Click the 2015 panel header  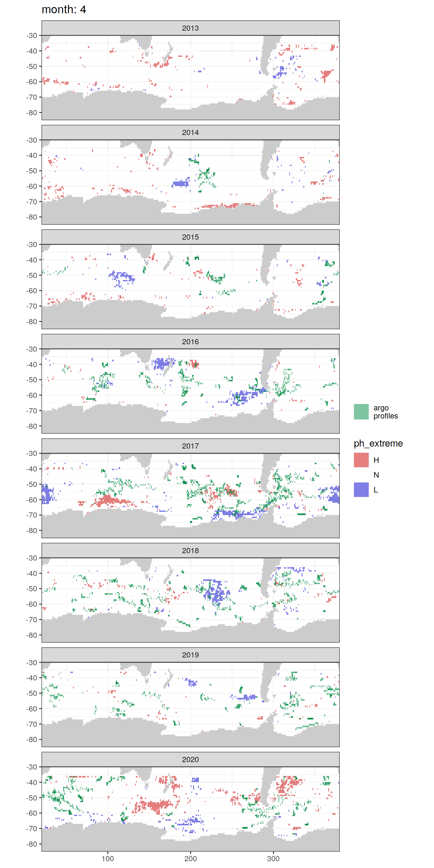tap(191, 237)
